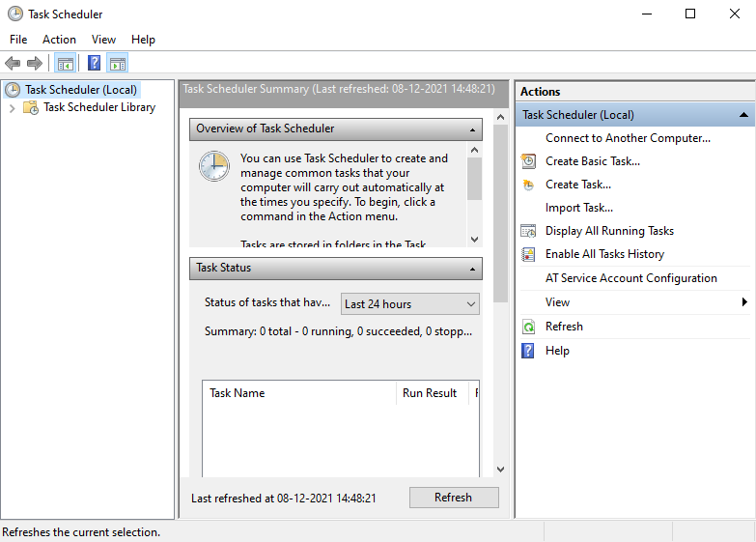Click the large clock icon in Overview section
Viewport: 756px width, 542px height.
[x=214, y=166]
